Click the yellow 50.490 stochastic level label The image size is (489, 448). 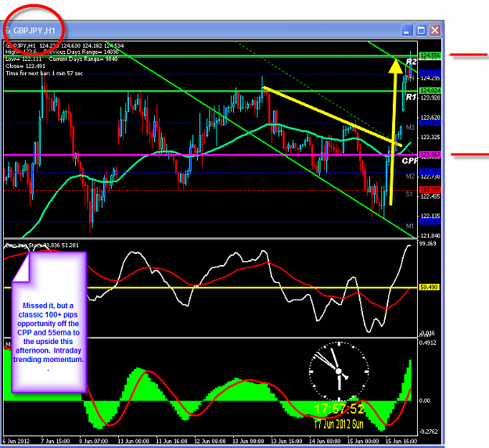(x=429, y=287)
